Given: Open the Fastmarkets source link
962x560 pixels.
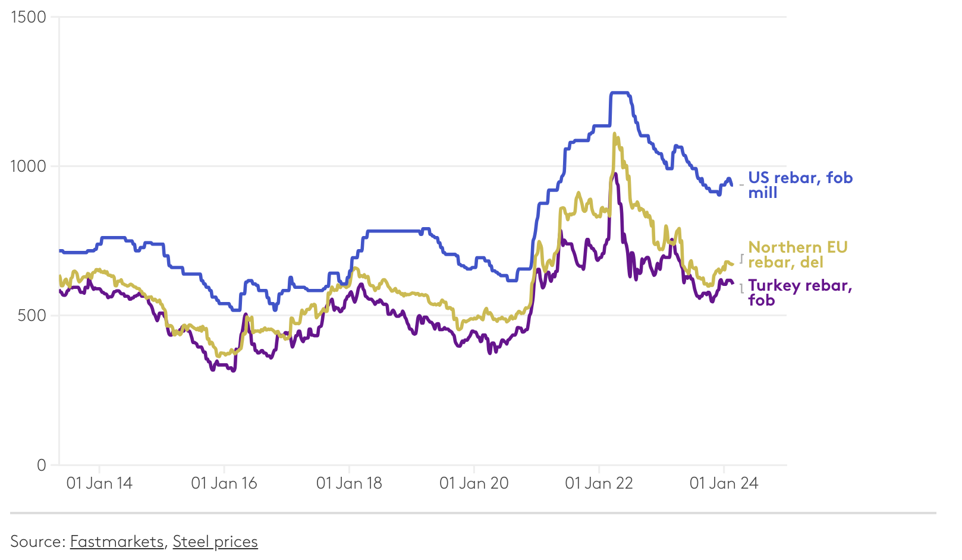Looking at the screenshot, I should click(x=117, y=542).
